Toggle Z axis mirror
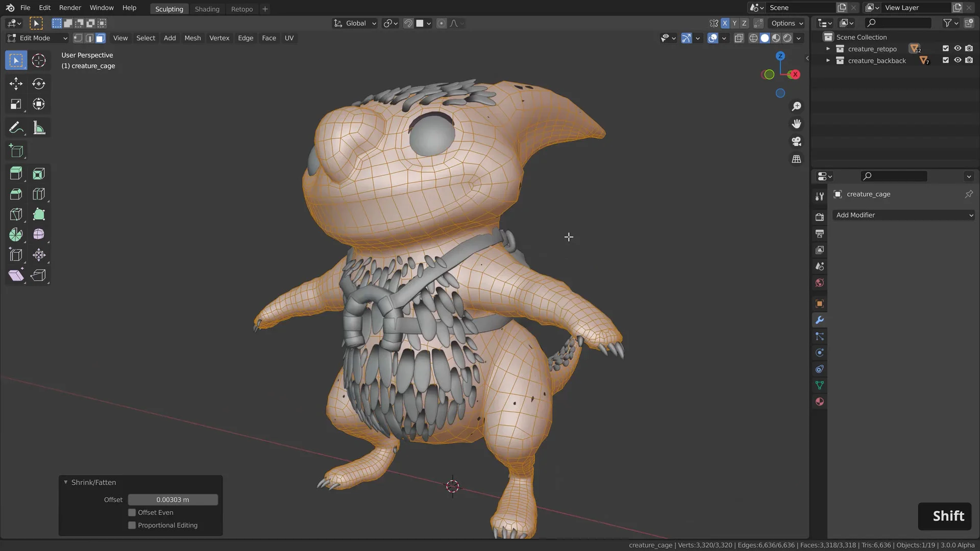 [744, 23]
